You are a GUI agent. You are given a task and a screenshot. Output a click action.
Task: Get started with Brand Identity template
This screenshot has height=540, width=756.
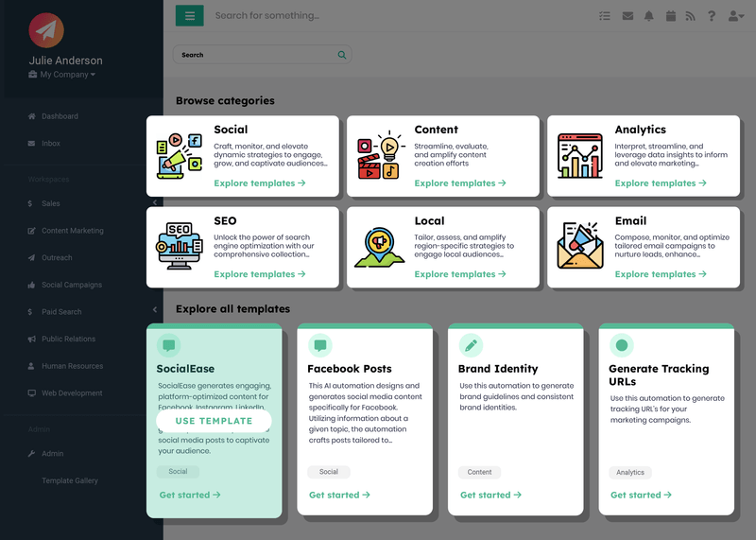tap(490, 496)
